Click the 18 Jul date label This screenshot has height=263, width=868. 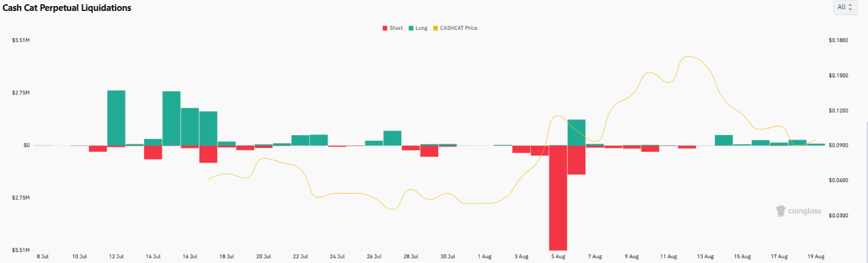coord(227,257)
